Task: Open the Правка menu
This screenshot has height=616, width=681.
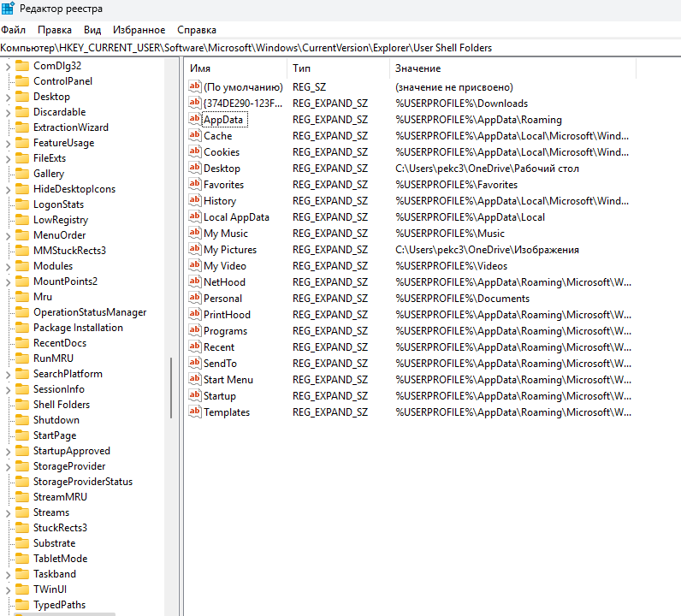Action: point(55,30)
